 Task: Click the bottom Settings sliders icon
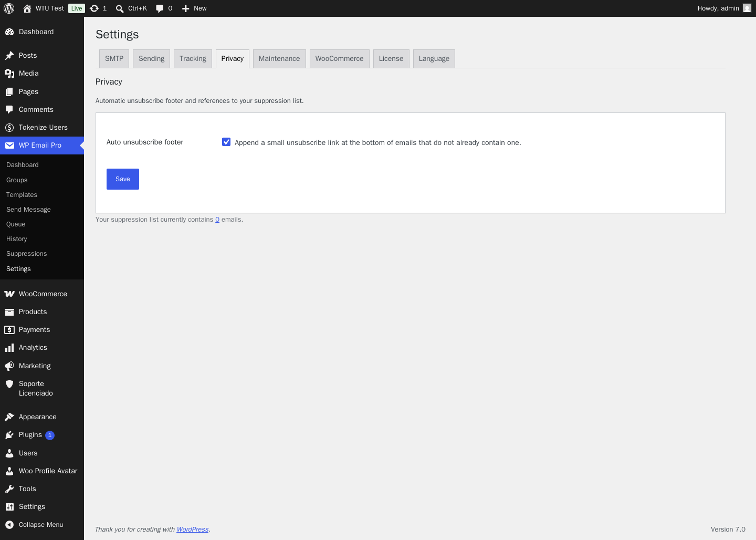(x=9, y=507)
